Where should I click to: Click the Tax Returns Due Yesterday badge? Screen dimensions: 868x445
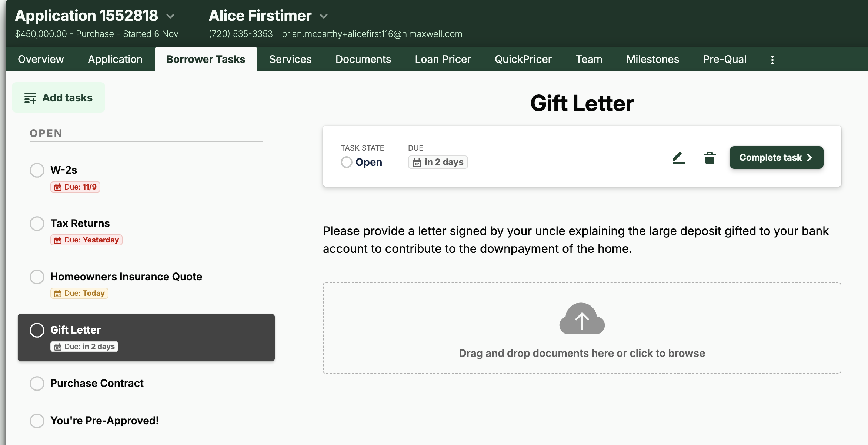[x=86, y=240]
